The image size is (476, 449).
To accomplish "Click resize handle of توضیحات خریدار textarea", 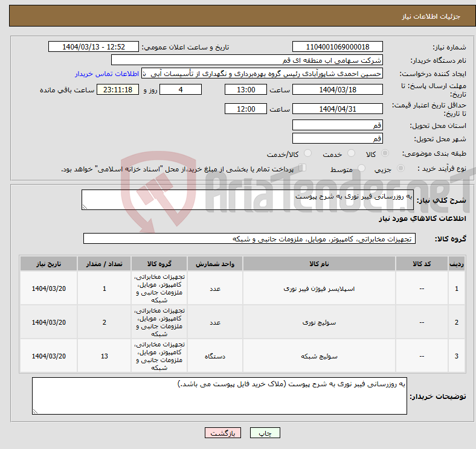I will [x=35, y=412].
